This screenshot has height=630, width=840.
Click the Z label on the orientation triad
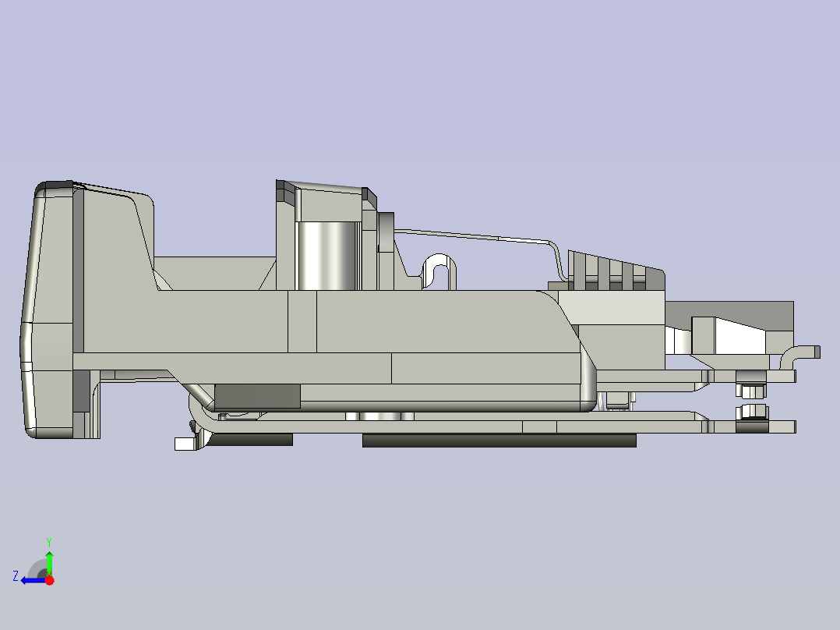[16, 575]
